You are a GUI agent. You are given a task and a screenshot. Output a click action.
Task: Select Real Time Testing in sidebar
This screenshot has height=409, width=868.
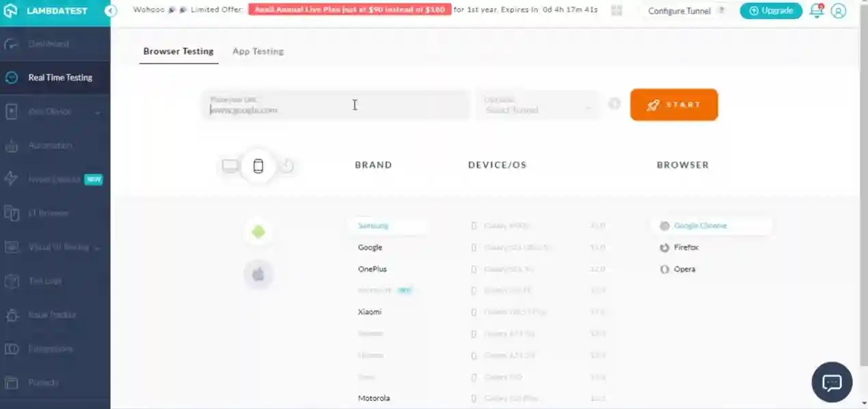[x=60, y=78]
